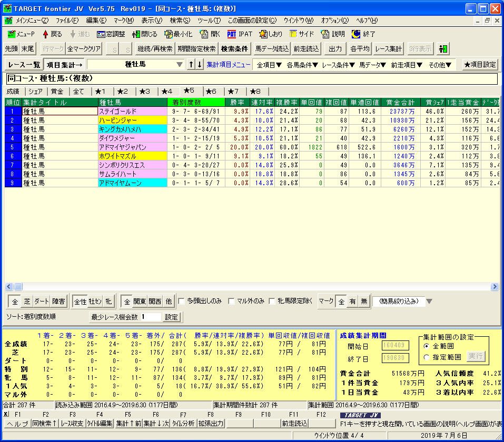Exit the application with the 終了 icon
Image resolution: width=504 pixels, height=442 pixels.
click(363, 34)
